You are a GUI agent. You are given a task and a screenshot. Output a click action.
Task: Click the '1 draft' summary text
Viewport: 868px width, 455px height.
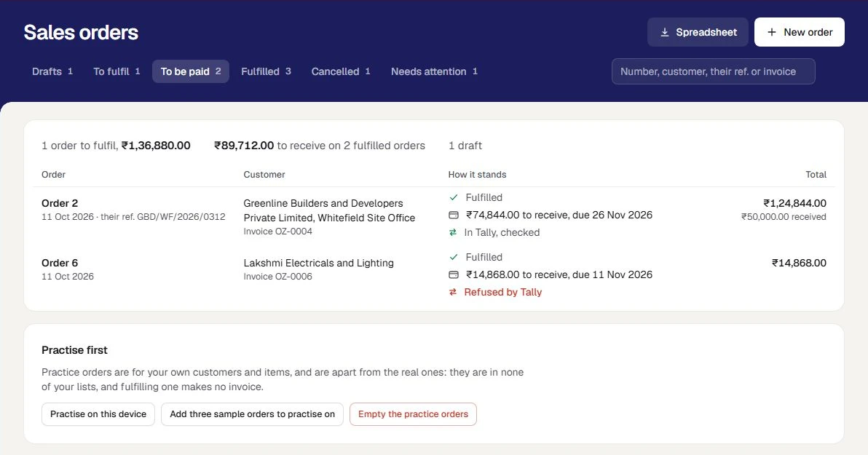pyautogui.click(x=465, y=146)
